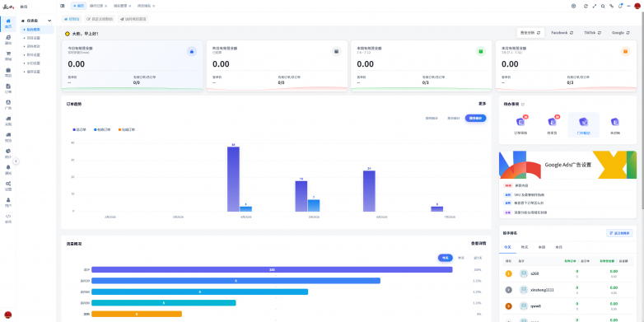Collapse the 仪表盘 menu group chevron

click(49, 21)
